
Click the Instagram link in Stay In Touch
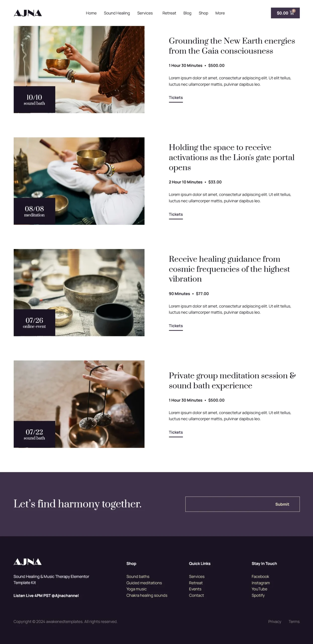coord(260,583)
